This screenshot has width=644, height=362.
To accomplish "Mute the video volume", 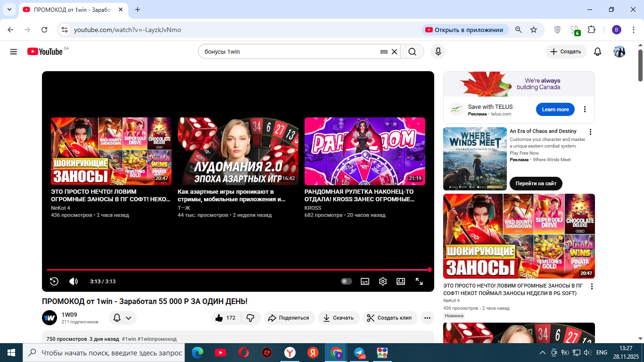I will pos(74,281).
